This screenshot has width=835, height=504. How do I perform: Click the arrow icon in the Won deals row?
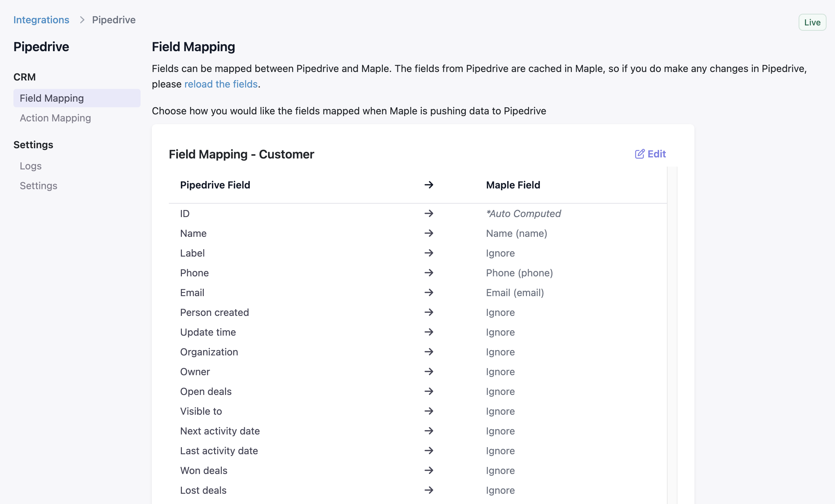(429, 470)
